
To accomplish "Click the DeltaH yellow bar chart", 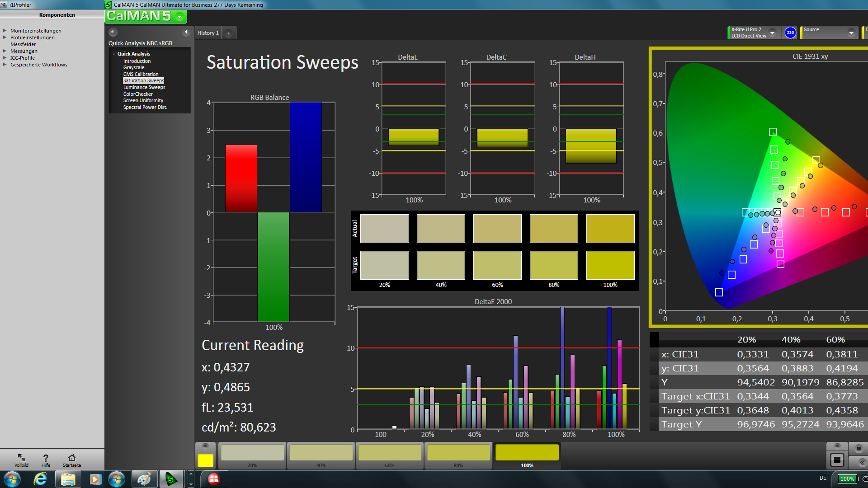I will [591, 146].
